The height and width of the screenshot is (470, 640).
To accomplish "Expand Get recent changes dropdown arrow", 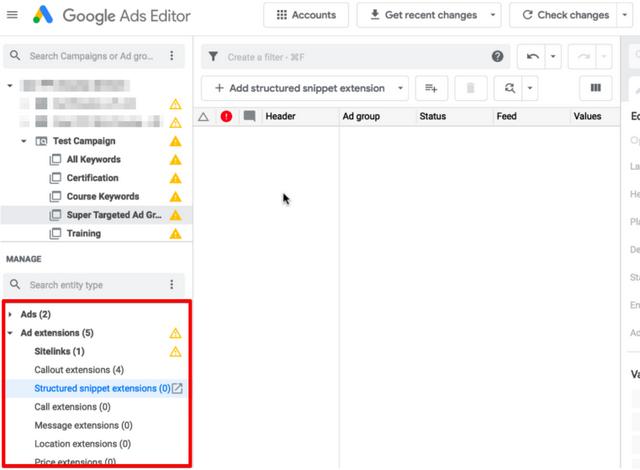I will point(493,15).
